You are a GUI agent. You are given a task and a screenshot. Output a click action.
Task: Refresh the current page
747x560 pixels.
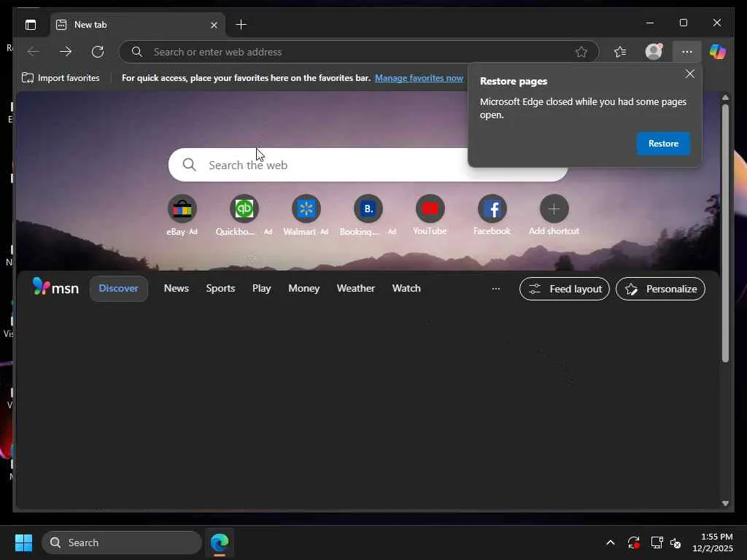[98, 52]
